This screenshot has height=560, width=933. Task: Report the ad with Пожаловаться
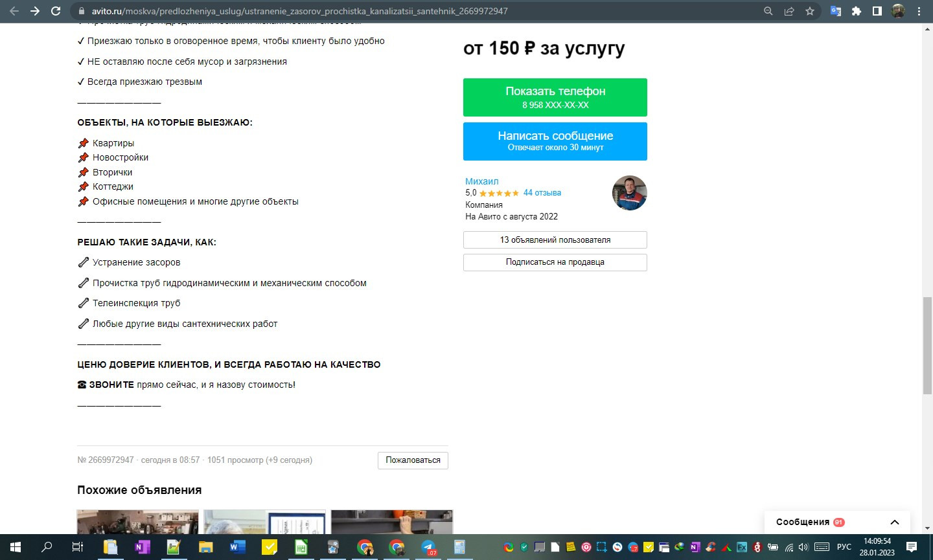click(413, 460)
